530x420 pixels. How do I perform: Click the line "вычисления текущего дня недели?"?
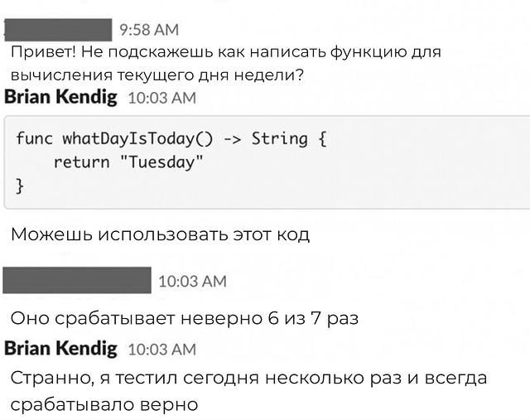(157, 75)
